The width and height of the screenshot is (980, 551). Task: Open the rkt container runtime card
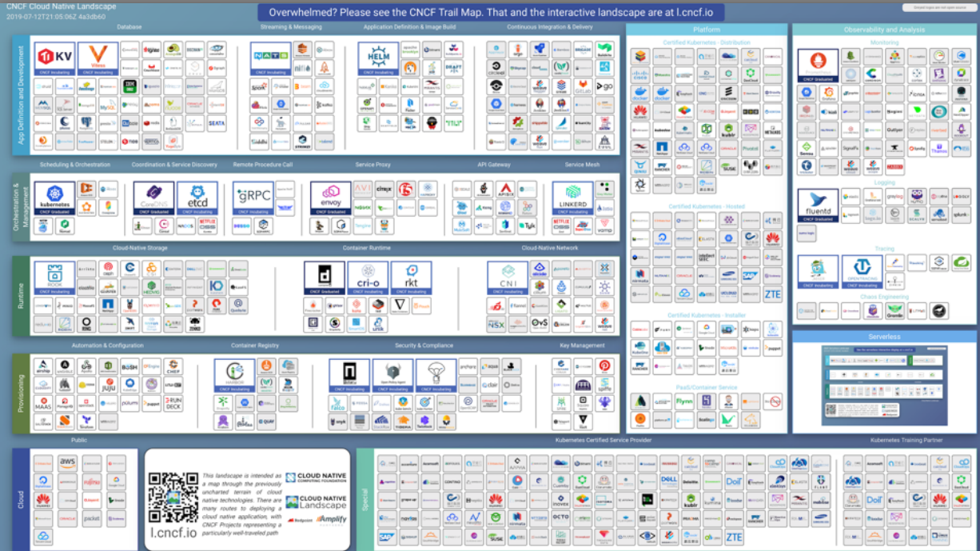click(x=411, y=277)
